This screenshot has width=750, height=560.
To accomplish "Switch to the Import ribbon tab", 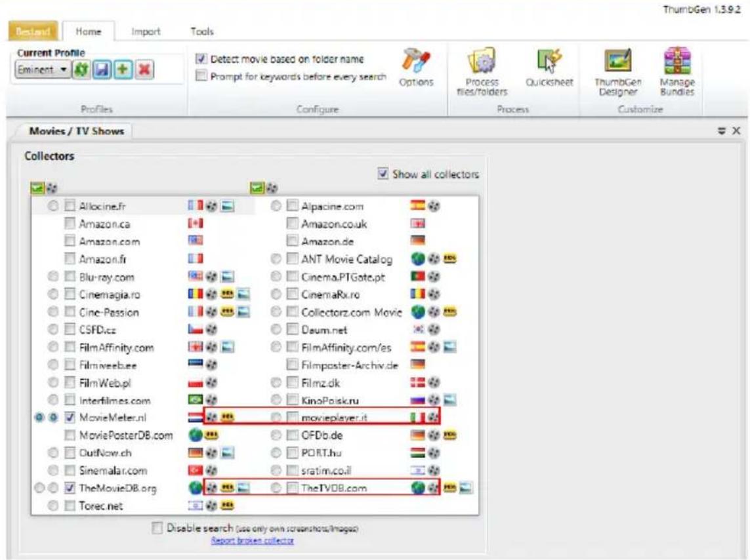I will click(x=146, y=31).
